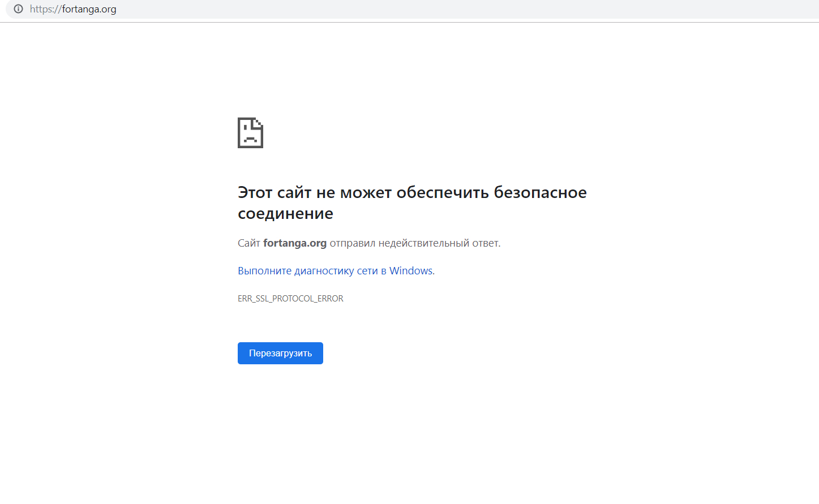Click the sad page error icon
Screen dimensions: 819x504
coord(250,133)
